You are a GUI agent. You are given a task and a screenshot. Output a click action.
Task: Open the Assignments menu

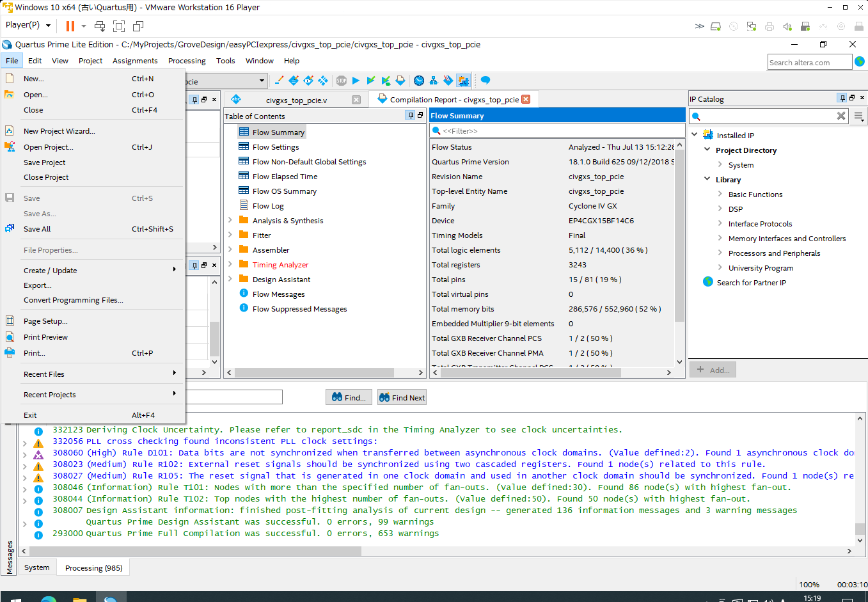point(135,61)
